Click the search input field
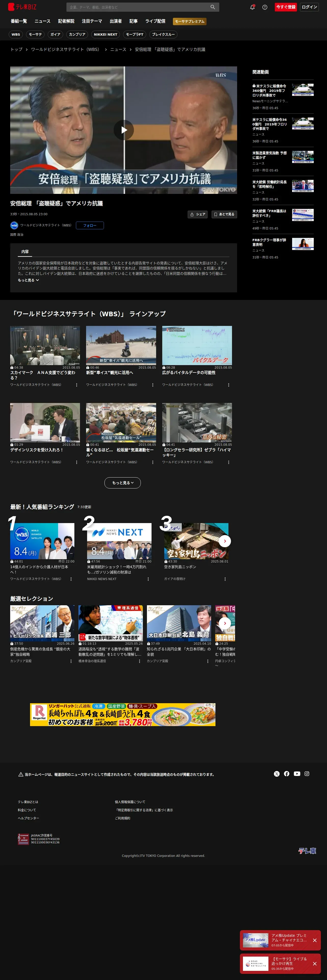The height and width of the screenshot is (980, 327). point(138,7)
